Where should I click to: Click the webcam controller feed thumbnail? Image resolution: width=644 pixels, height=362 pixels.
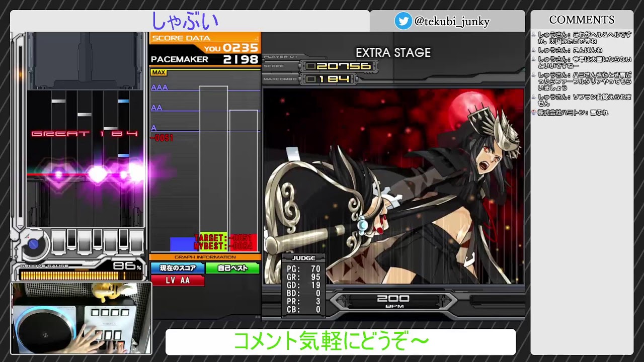click(81, 318)
